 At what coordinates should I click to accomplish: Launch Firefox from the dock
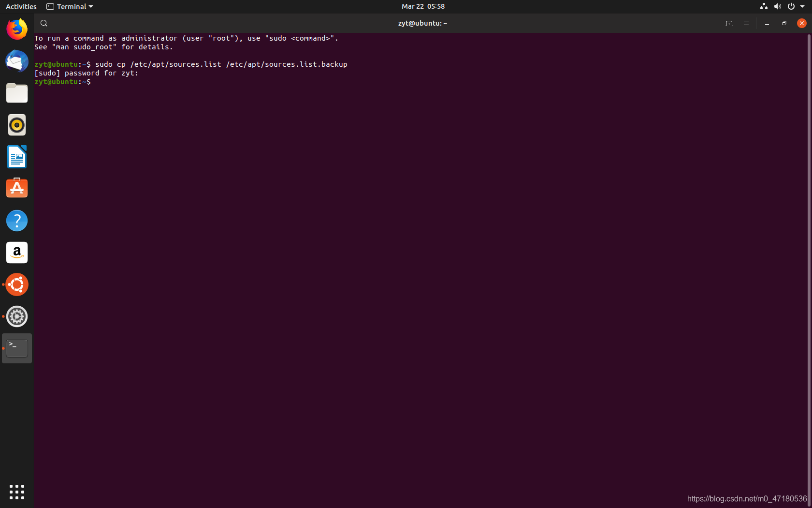click(x=17, y=29)
